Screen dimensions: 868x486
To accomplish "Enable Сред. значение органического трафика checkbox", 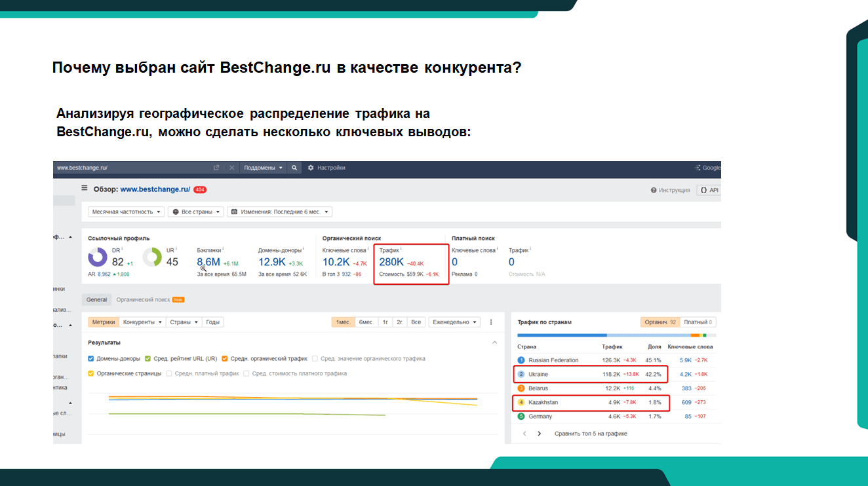I will pyautogui.click(x=315, y=359).
